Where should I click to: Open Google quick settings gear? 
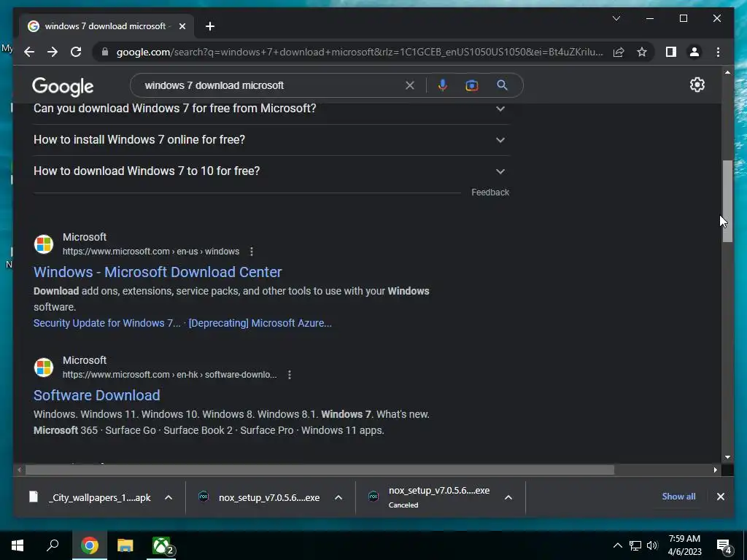[x=697, y=85]
